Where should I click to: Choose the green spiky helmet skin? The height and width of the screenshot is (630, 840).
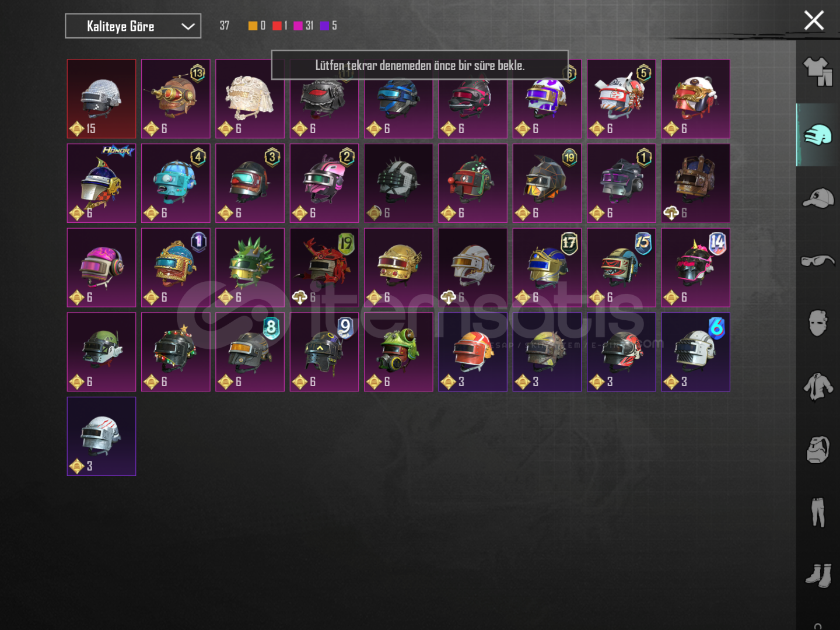[x=250, y=268]
